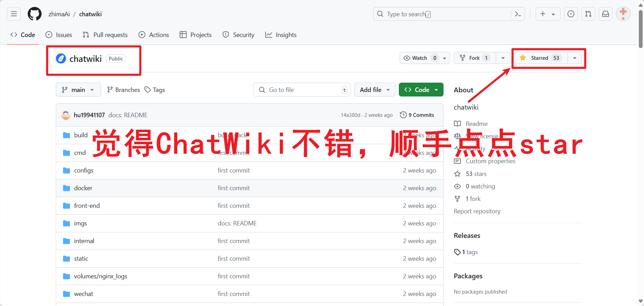Image resolution: width=644 pixels, height=306 pixels.
Task: Open the issues circle icon in header
Action: tap(571, 14)
